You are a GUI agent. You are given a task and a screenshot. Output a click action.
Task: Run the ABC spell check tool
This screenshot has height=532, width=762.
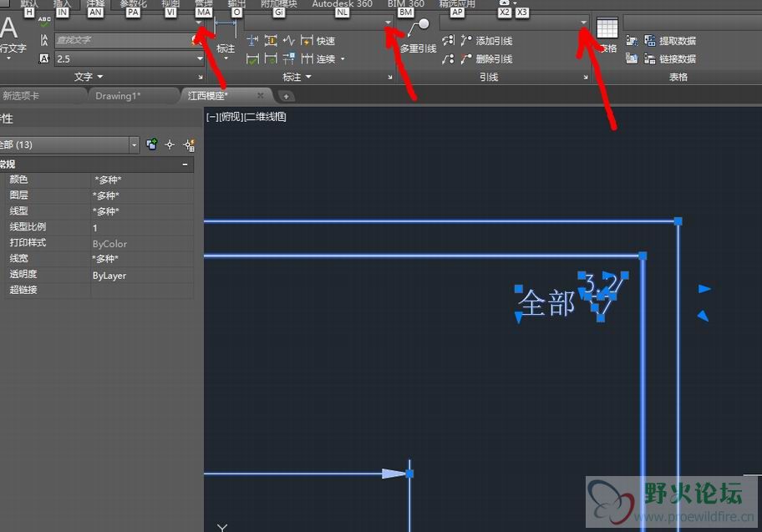(x=44, y=22)
